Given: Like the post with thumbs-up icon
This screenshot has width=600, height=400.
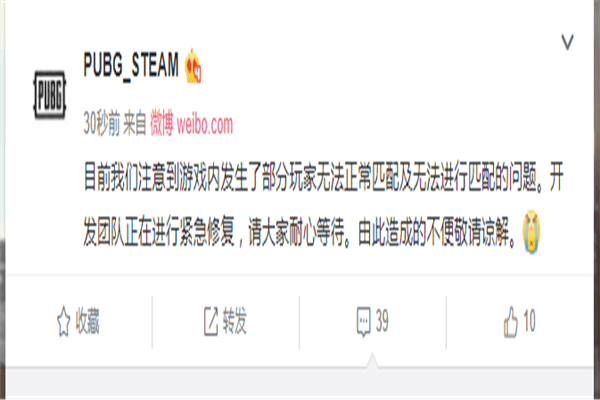Looking at the screenshot, I should (x=511, y=322).
